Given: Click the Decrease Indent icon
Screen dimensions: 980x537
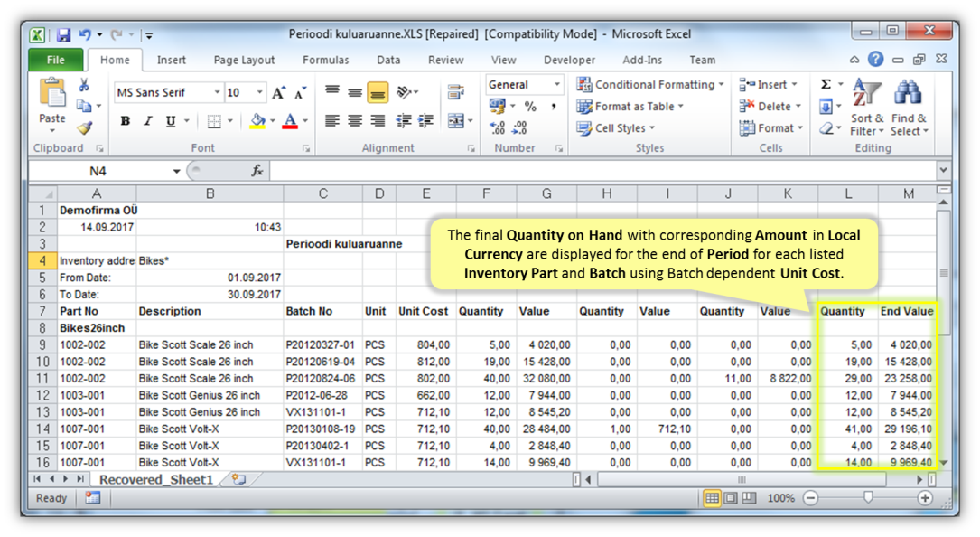Looking at the screenshot, I should point(404,121).
